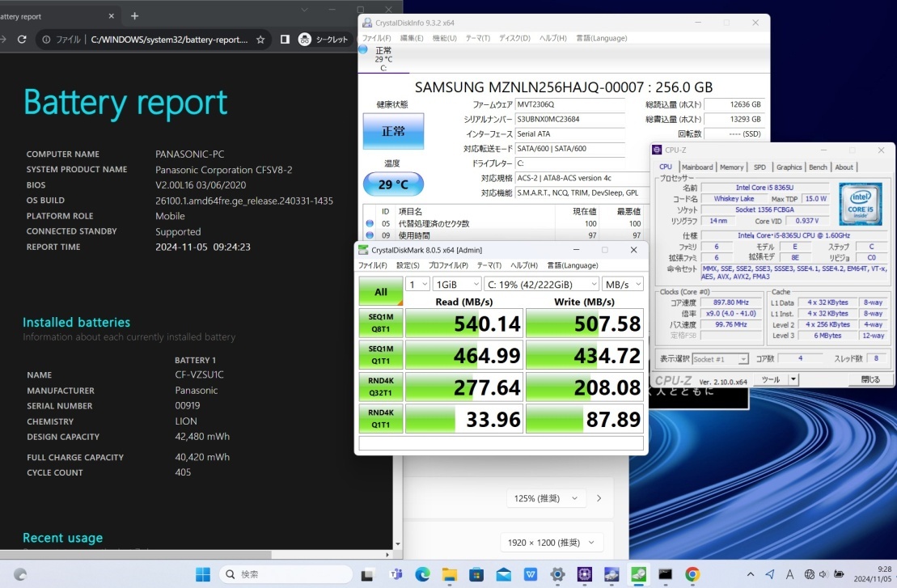This screenshot has width=897, height=588.
Task: Switch to Chrome from the taskbar
Action: click(692, 574)
